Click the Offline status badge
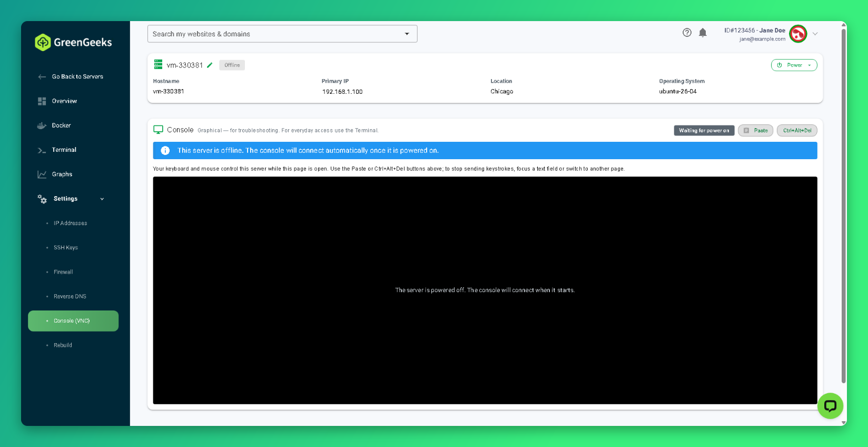Viewport: 868px width, 447px height. pyautogui.click(x=232, y=65)
